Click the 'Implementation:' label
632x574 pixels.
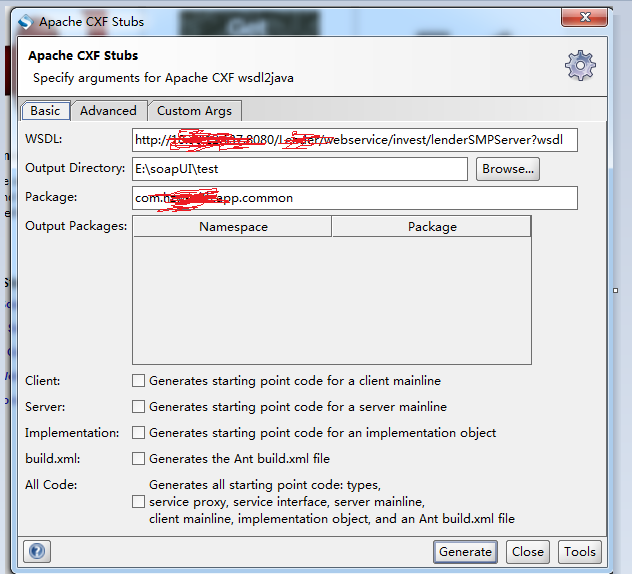click(x=72, y=433)
